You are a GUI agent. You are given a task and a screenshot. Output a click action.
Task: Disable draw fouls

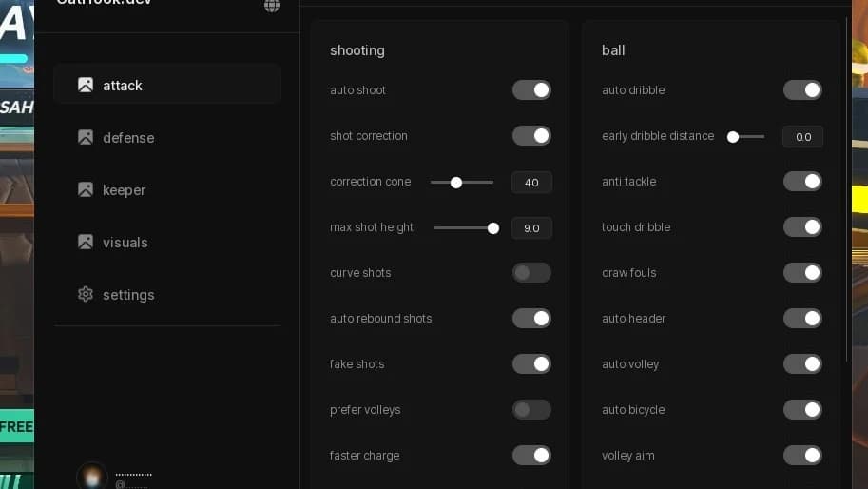(802, 272)
